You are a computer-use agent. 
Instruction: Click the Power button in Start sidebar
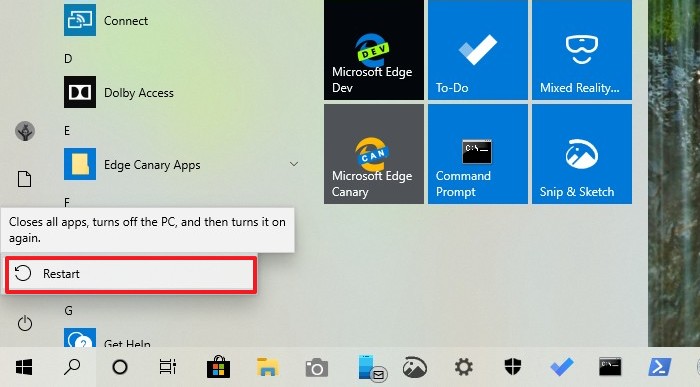(x=25, y=323)
